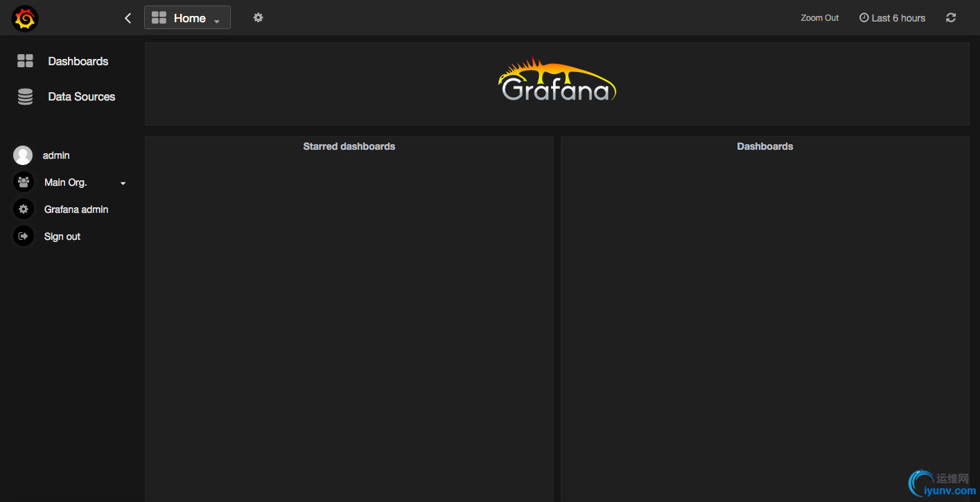The height and width of the screenshot is (502, 980).
Task: Open the Last 6 hours time picker
Action: [892, 18]
